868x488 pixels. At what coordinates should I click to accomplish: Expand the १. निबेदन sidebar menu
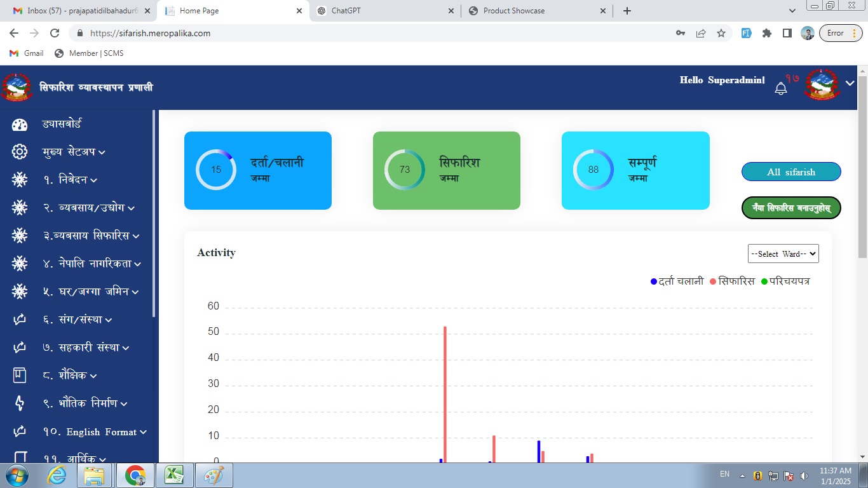pos(70,180)
